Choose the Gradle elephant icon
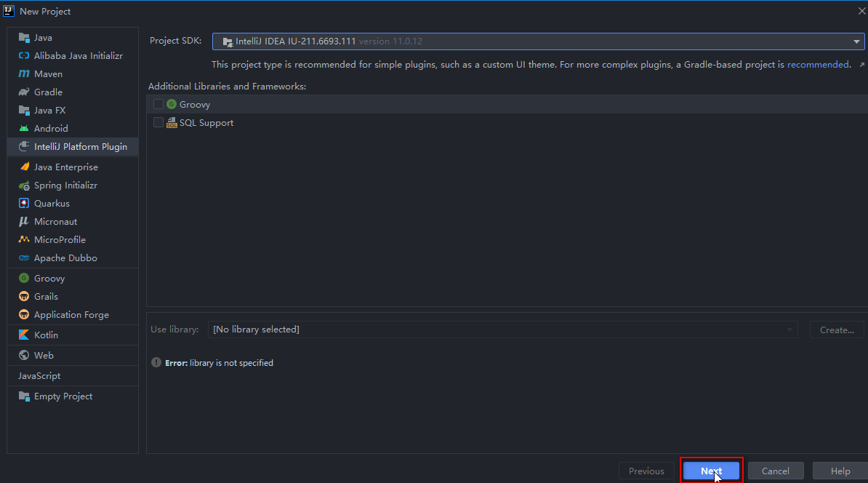This screenshot has width=868, height=483. tap(24, 92)
